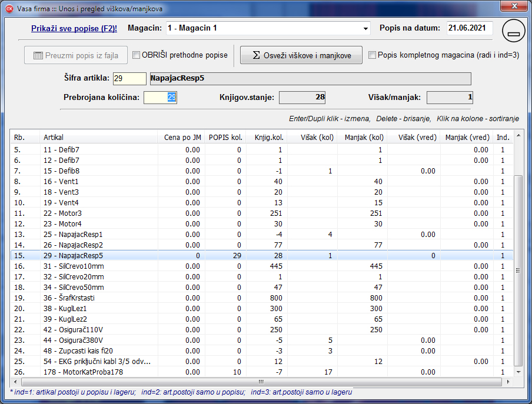This screenshot has width=532, height=404.
Task: Click the horizontal scrollbar left arrow
Action: click(x=15, y=382)
